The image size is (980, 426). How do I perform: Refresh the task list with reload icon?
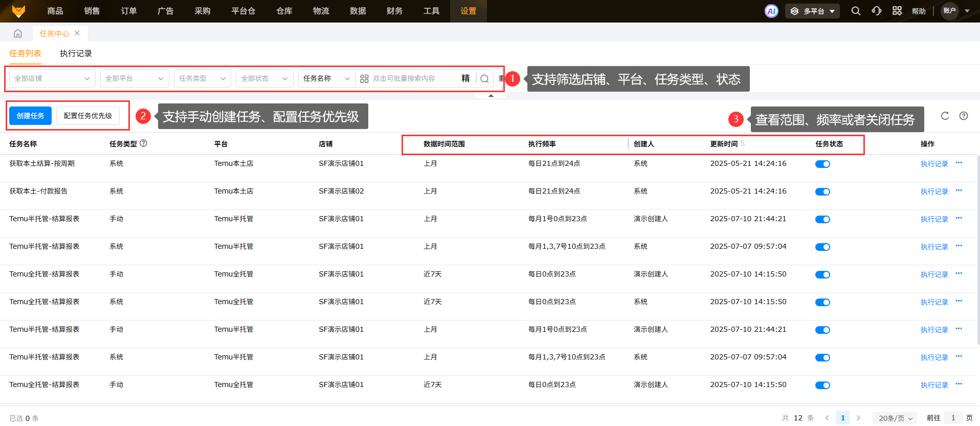[945, 116]
